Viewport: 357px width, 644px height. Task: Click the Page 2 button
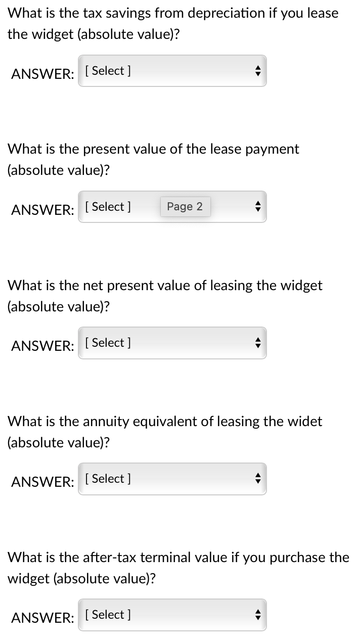(x=185, y=206)
